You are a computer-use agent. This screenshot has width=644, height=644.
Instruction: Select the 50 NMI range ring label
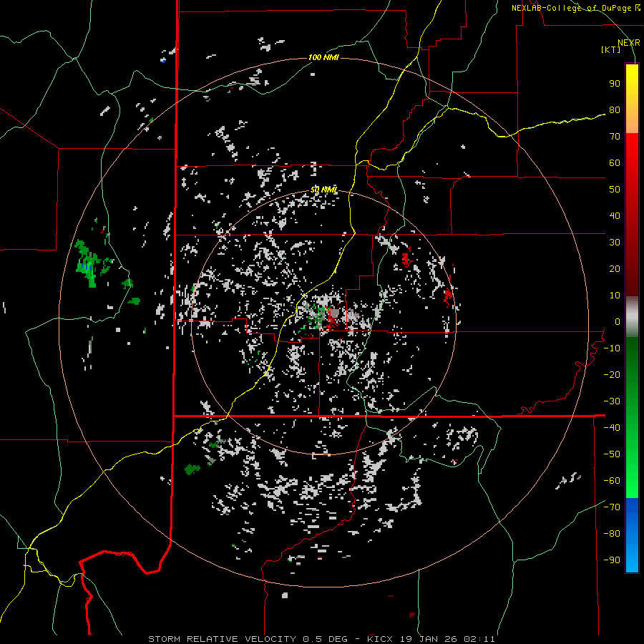point(323,190)
